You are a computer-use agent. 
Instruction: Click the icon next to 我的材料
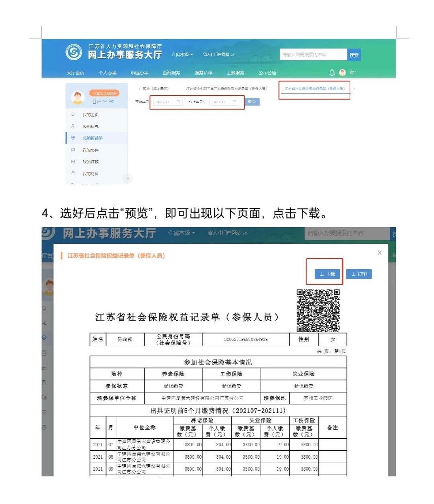(x=73, y=174)
